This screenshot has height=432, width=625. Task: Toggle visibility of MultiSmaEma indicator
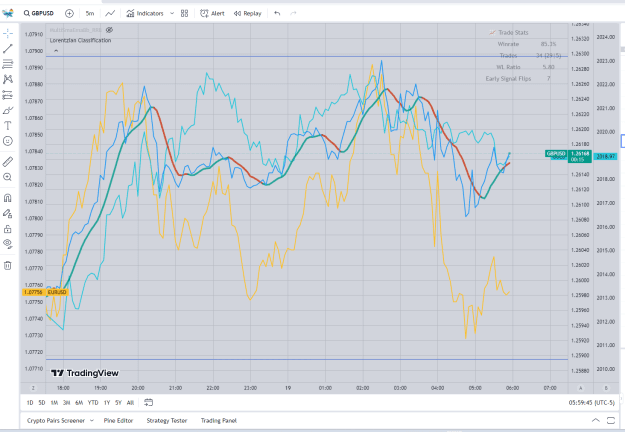110,30
